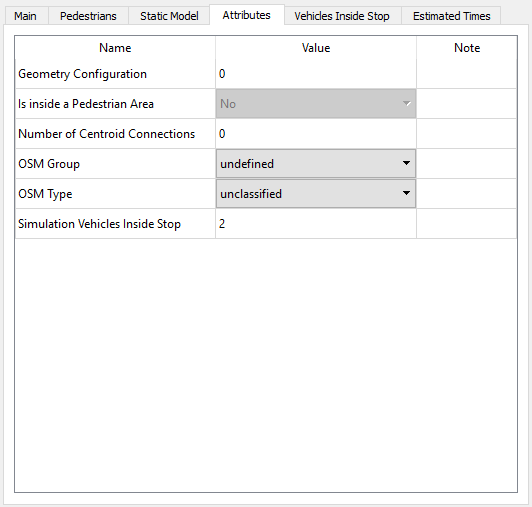Viewport: 532px width, 507px height.
Task: Select the Geometry Configuration value cell
Action: pyautogui.click(x=316, y=74)
